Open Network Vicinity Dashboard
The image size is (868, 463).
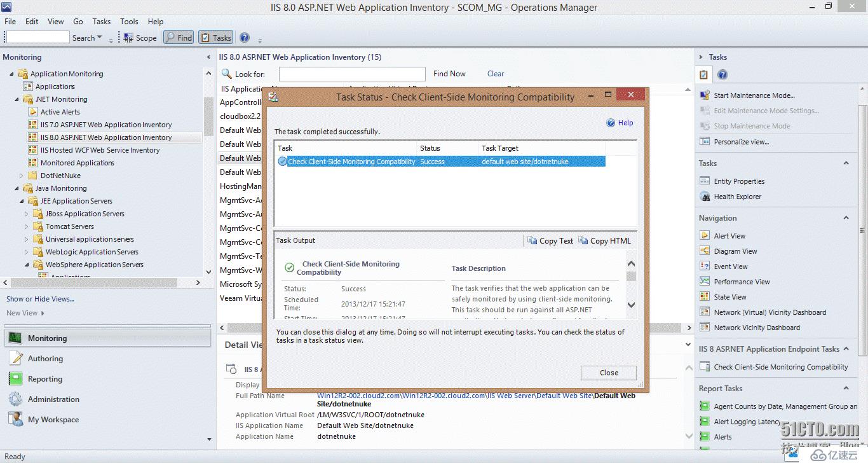pyautogui.click(x=757, y=328)
